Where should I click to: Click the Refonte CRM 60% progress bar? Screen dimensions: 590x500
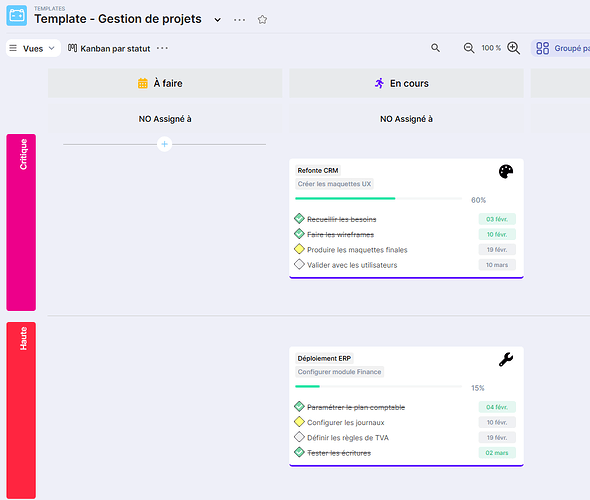pyautogui.click(x=379, y=198)
